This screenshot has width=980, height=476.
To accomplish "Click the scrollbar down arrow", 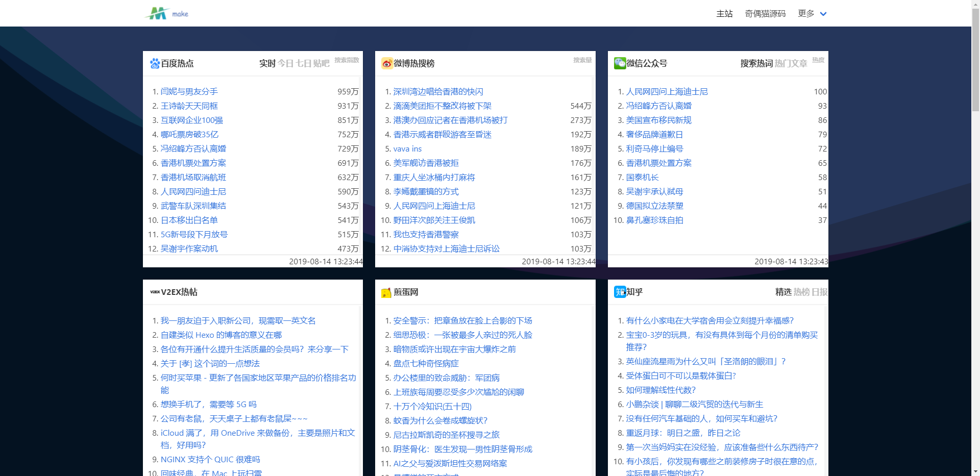I will [975, 472].
